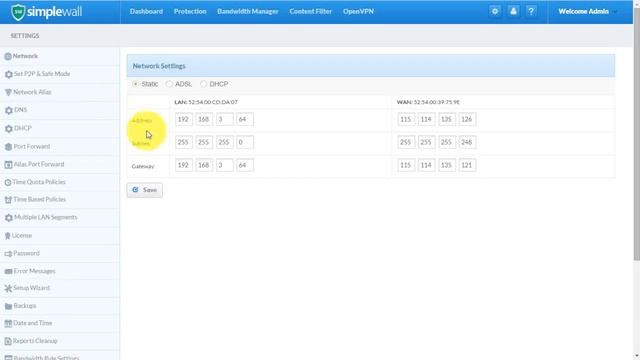This screenshot has height=360, width=640.
Task: Expand the Welcome Admin dropdown
Action: (587, 11)
